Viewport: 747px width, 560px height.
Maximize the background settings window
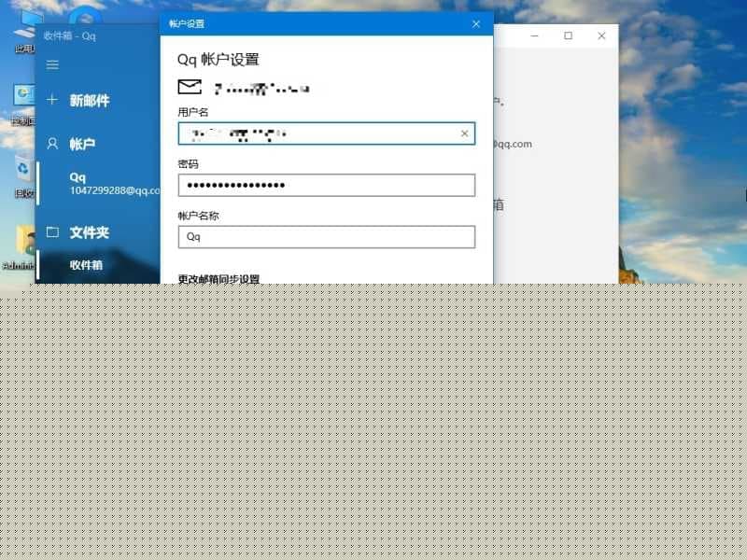click(x=568, y=35)
